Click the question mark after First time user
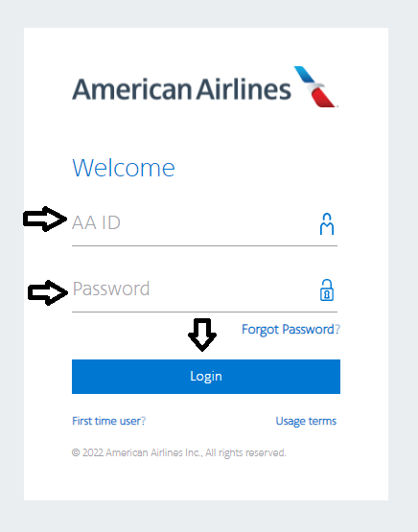The image size is (418, 532). point(144,421)
